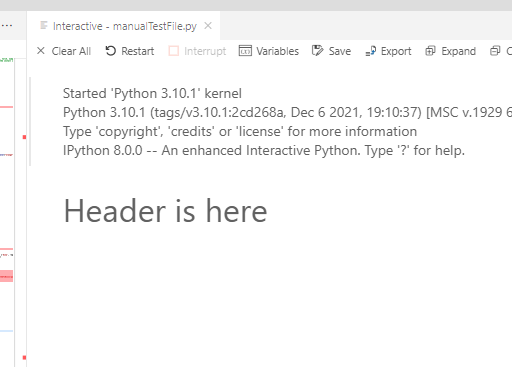Open the three-dots more actions menu
The width and height of the screenshot is (512, 367).
[x=7, y=25]
